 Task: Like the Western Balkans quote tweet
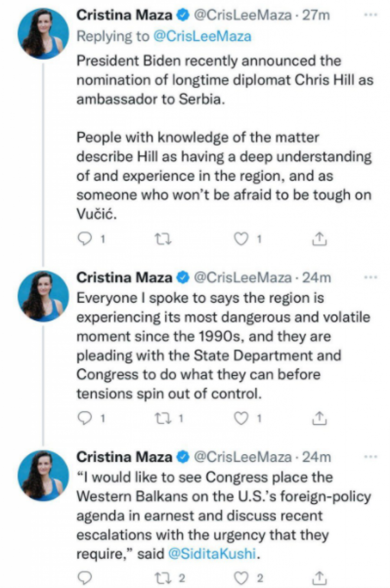[241, 578]
